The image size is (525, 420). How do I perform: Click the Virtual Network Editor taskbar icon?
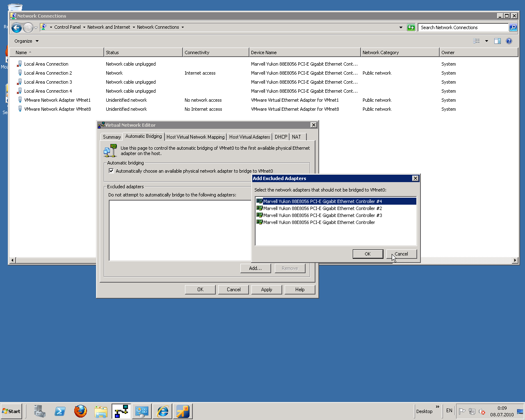(121, 411)
